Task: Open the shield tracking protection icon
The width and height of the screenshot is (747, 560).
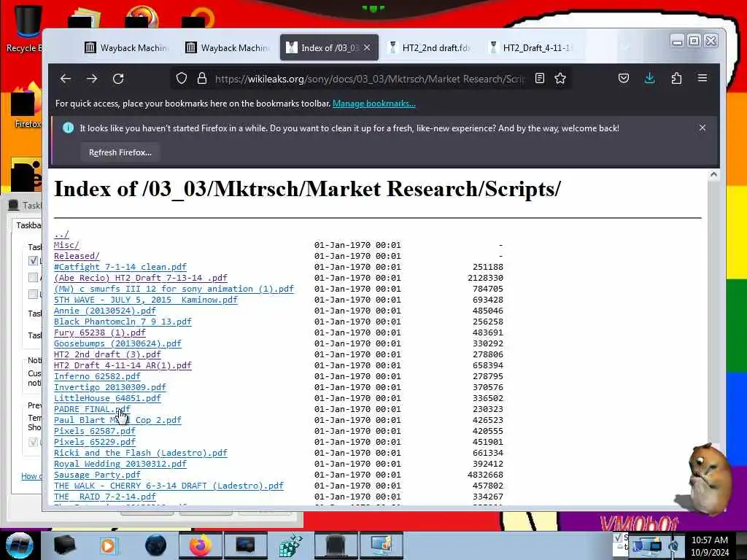Action: (x=182, y=78)
